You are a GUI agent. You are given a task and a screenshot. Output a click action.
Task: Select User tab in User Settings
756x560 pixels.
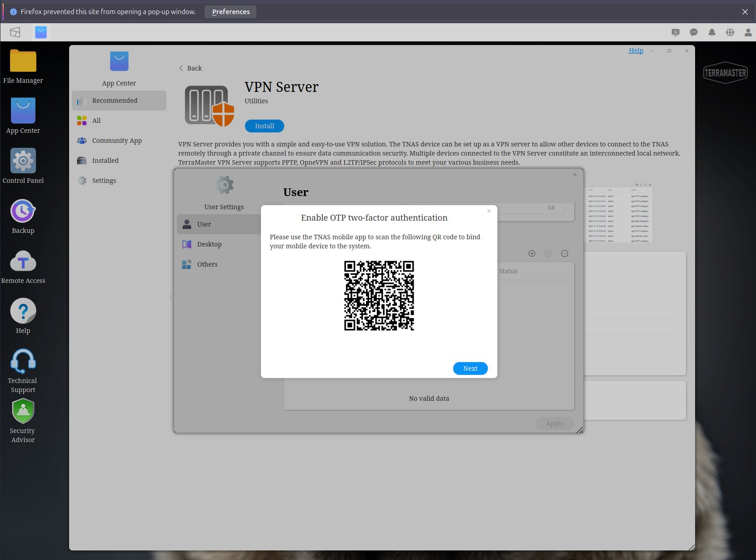pos(219,224)
